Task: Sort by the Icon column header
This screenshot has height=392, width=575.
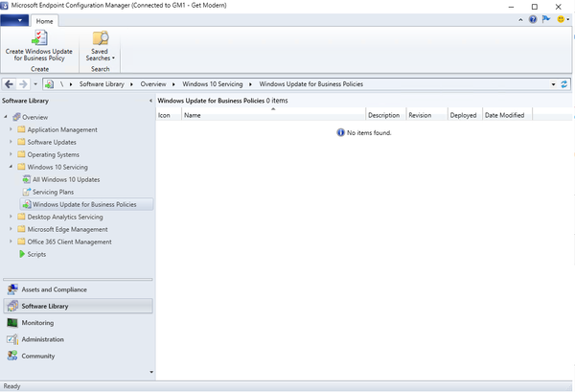Action: [169, 115]
